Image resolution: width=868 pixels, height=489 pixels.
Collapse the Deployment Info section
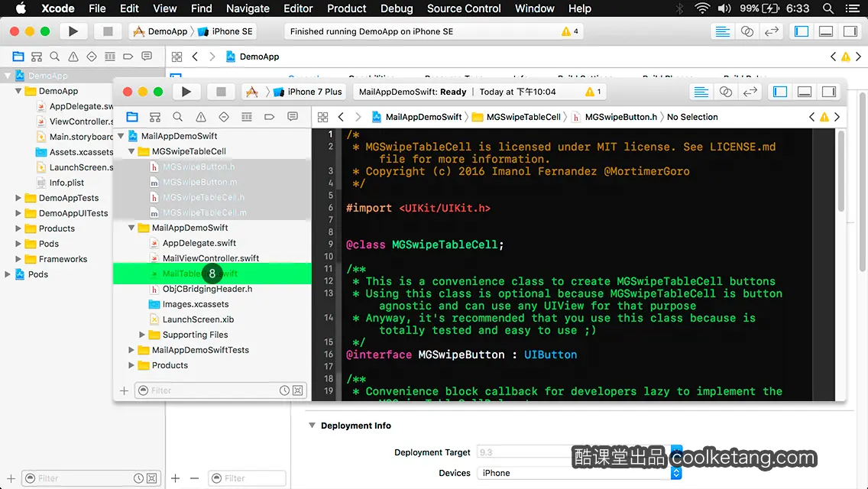[312, 426]
